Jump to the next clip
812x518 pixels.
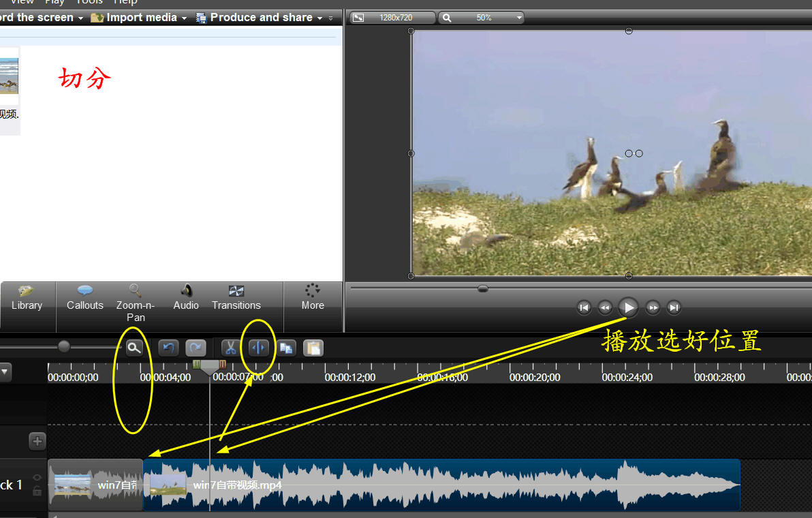[x=674, y=307]
